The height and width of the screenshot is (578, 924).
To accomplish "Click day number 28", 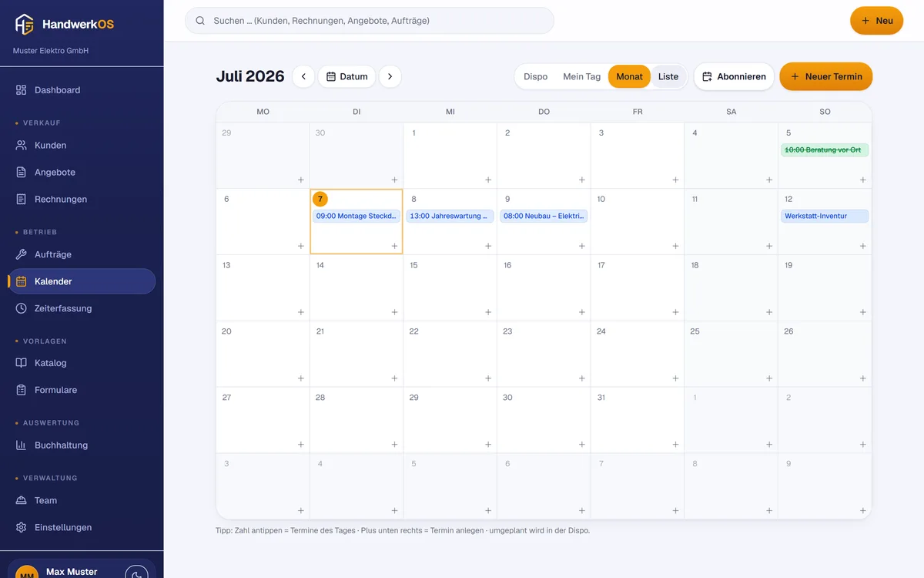I will pyautogui.click(x=320, y=398).
